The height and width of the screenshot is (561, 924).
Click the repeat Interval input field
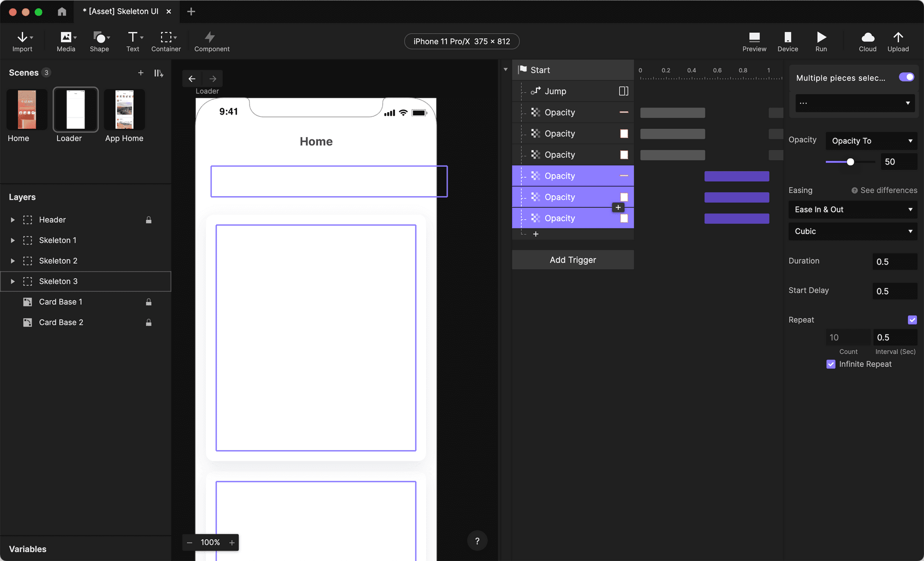coord(895,337)
